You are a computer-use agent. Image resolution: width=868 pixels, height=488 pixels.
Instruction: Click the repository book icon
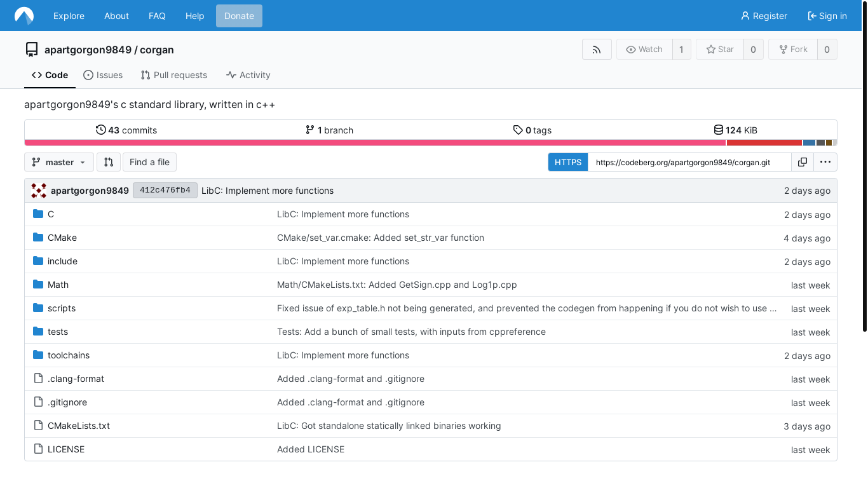tap(32, 50)
